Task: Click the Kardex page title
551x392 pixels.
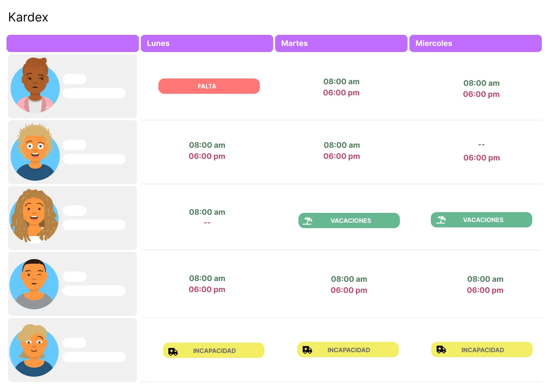Action: [28, 17]
